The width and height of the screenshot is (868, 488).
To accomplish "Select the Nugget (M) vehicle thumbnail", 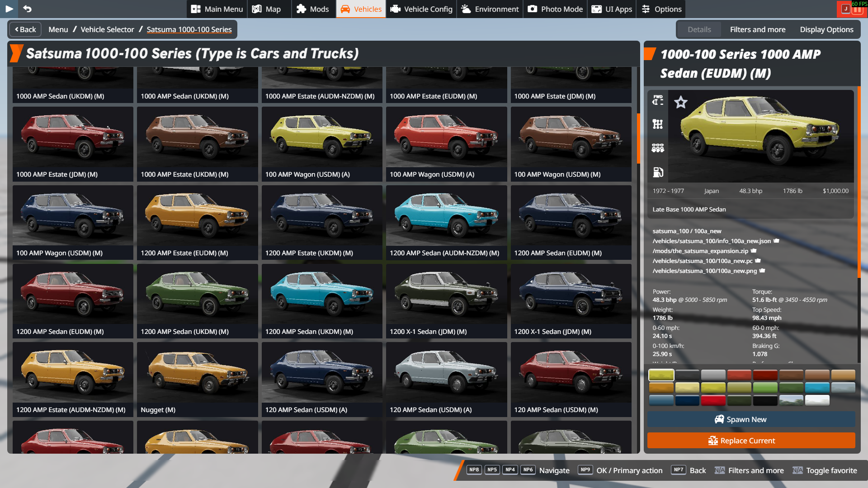I will pyautogui.click(x=197, y=379).
